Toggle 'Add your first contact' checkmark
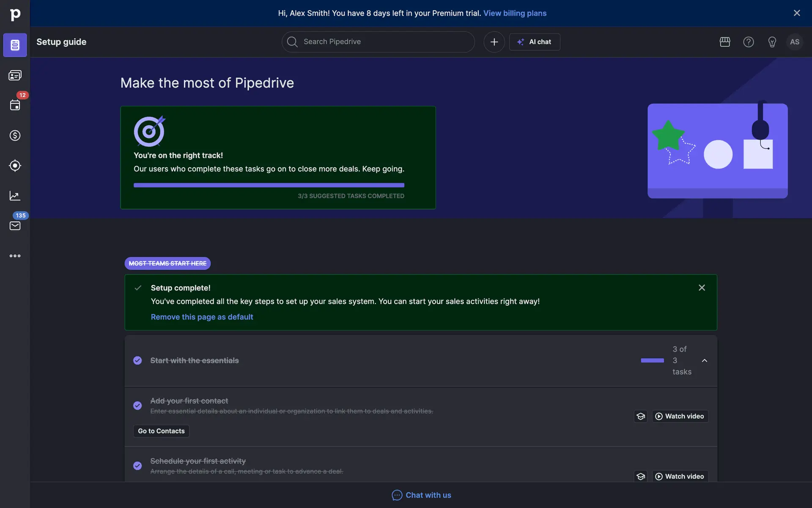Viewport: 812px width, 508px height. click(x=137, y=406)
